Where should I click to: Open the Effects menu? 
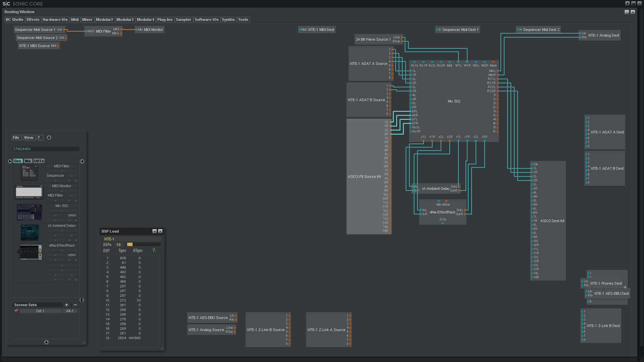[x=33, y=19]
